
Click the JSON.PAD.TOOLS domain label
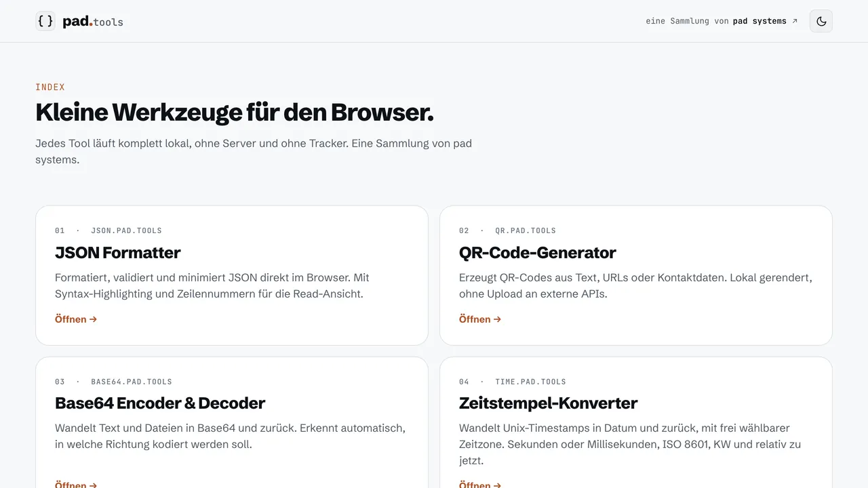126,230
